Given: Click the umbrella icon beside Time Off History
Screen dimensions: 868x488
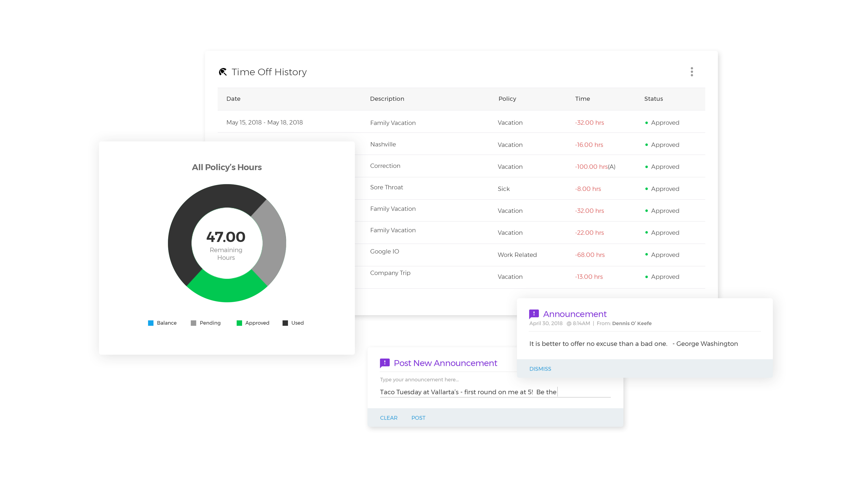Looking at the screenshot, I should pos(223,72).
